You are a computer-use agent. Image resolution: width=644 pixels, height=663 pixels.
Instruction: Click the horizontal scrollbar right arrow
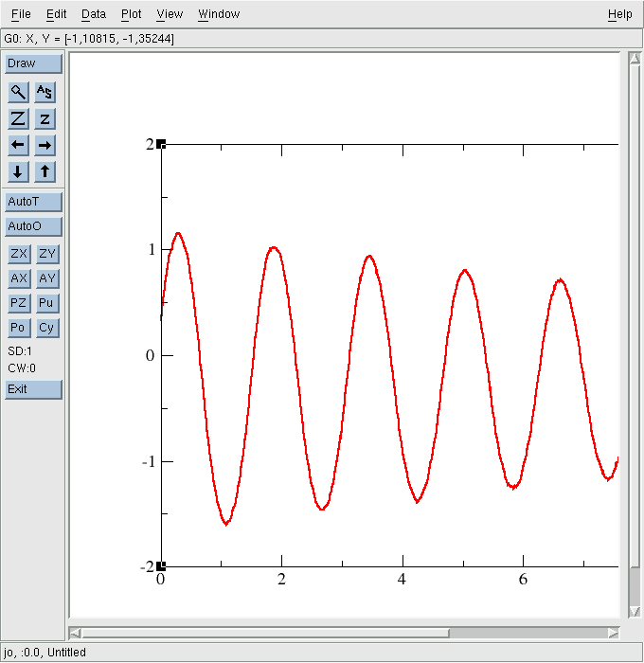click(614, 633)
